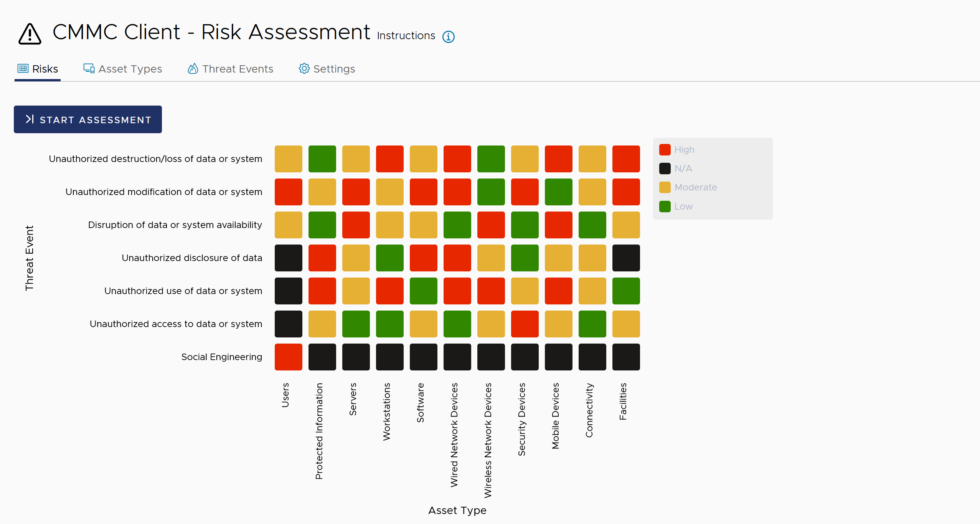The image size is (980, 524).
Task: Open the Settings tab
Action: (x=334, y=69)
